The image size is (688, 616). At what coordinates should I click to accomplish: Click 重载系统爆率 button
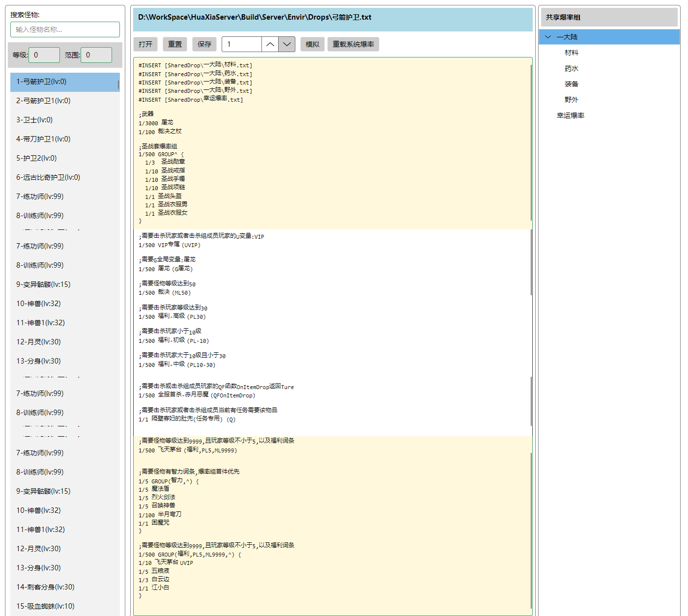coord(353,44)
